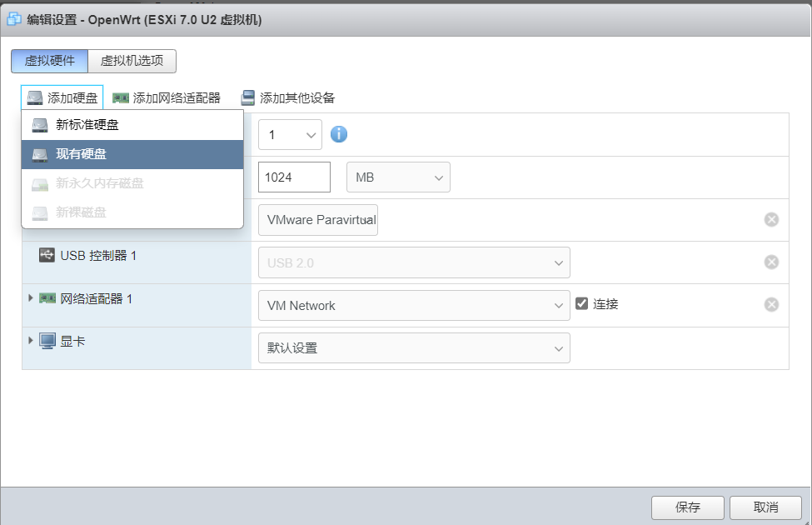Click the 编辑设置 - OpenWrt dialog title
This screenshot has width=812, height=525.
(x=144, y=20)
